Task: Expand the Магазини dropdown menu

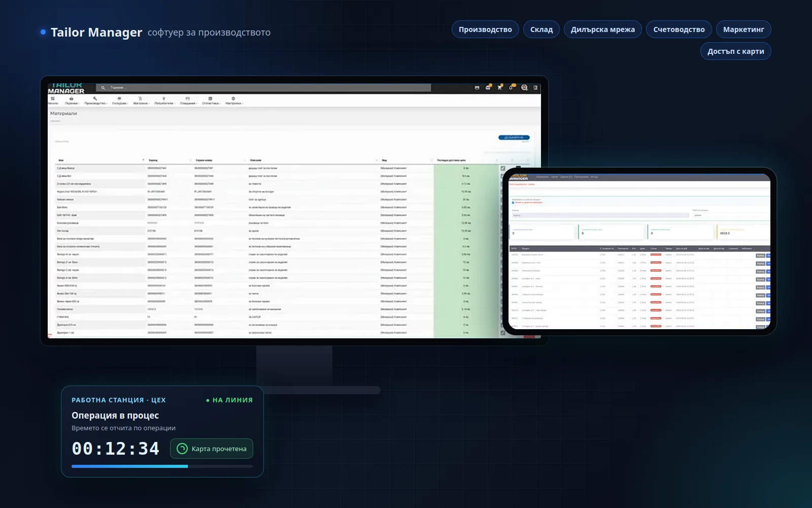Action: 141,101
